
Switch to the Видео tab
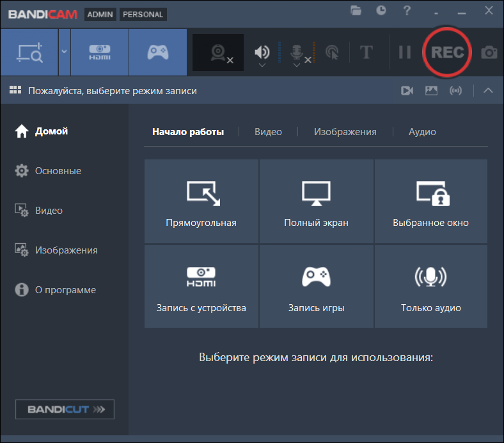pyautogui.click(x=268, y=132)
